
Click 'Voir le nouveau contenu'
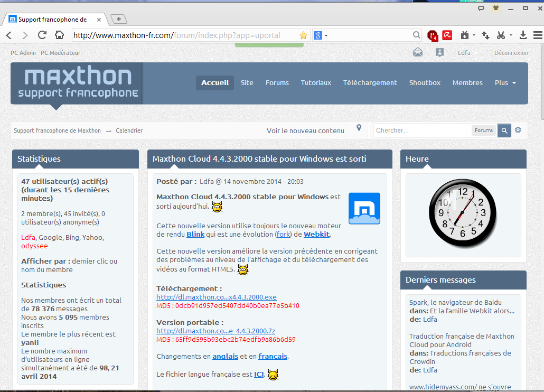click(x=305, y=130)
